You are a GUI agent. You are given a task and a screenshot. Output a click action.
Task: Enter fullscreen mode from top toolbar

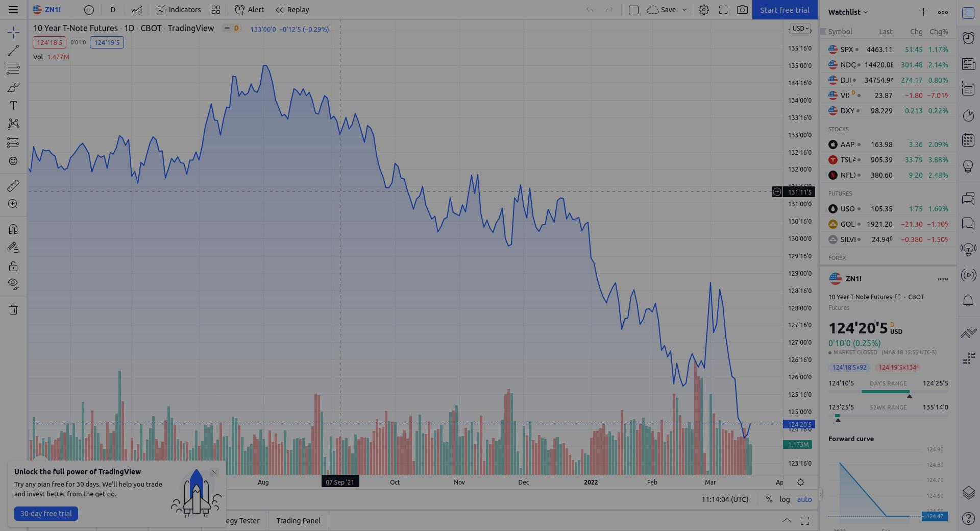tap(723, 10)
